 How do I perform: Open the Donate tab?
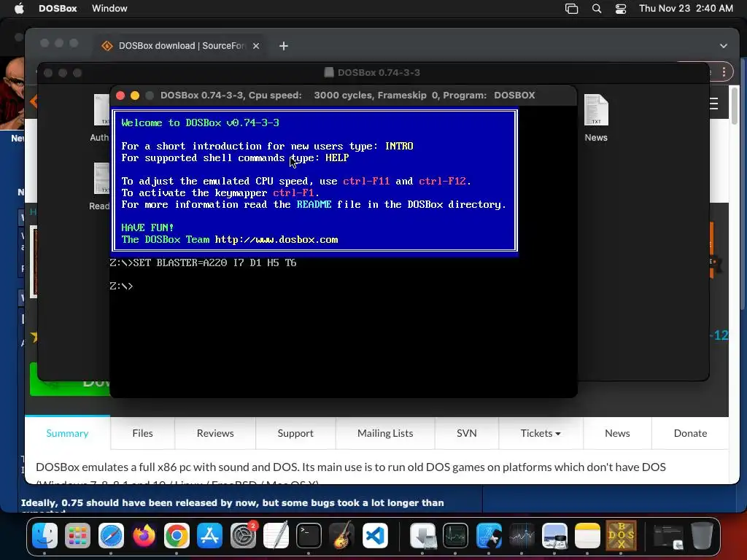[690, 433]
